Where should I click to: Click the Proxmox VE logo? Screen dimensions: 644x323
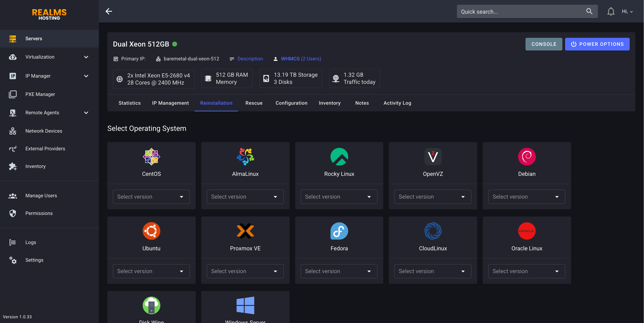point(245,231)
